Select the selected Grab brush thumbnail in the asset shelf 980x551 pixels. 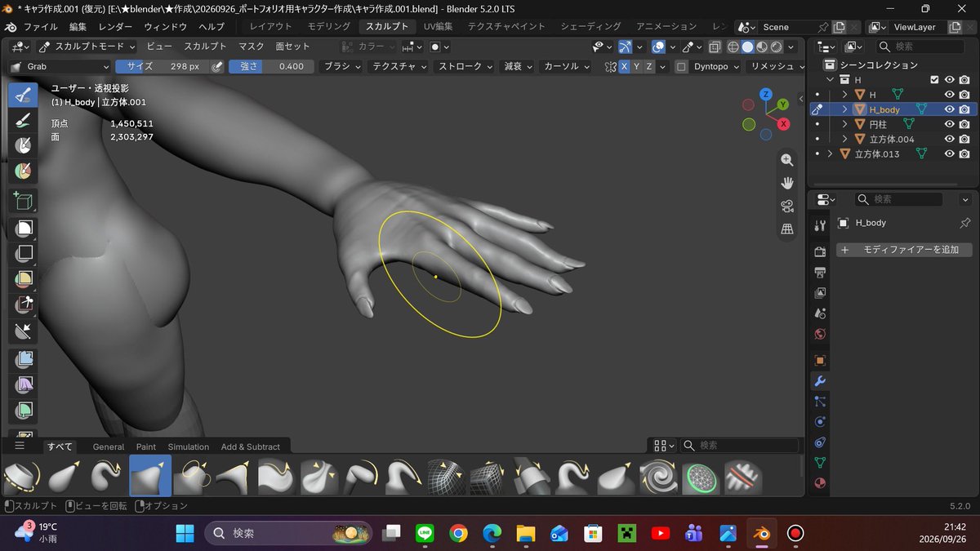click(150, 477)
